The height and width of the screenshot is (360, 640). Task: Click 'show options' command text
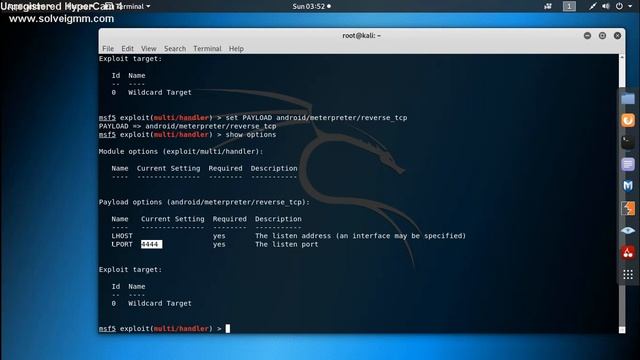[251, 134]
